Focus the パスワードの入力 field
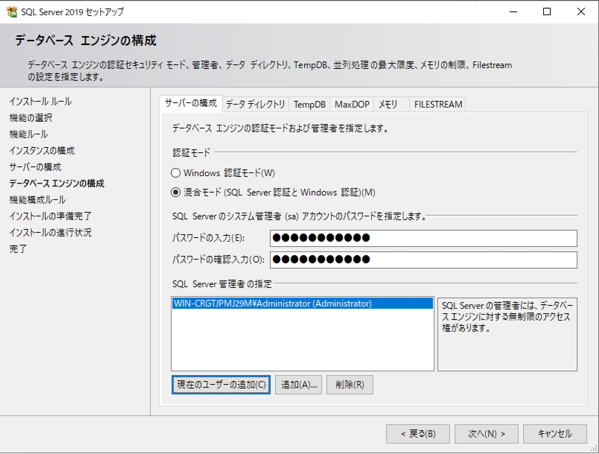This screenshot has width=599, height=454. (x=424, y=238)
